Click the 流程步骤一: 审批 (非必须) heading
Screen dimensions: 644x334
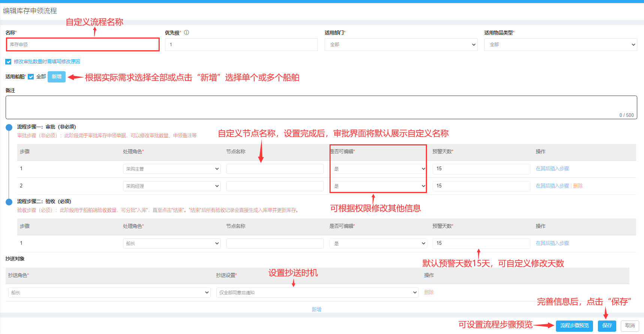coord(46,127)
